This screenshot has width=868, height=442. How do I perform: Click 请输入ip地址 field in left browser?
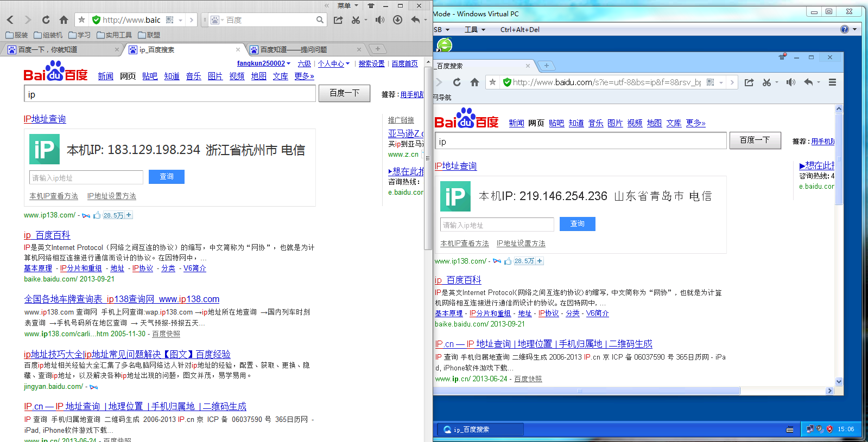(86, 177)
